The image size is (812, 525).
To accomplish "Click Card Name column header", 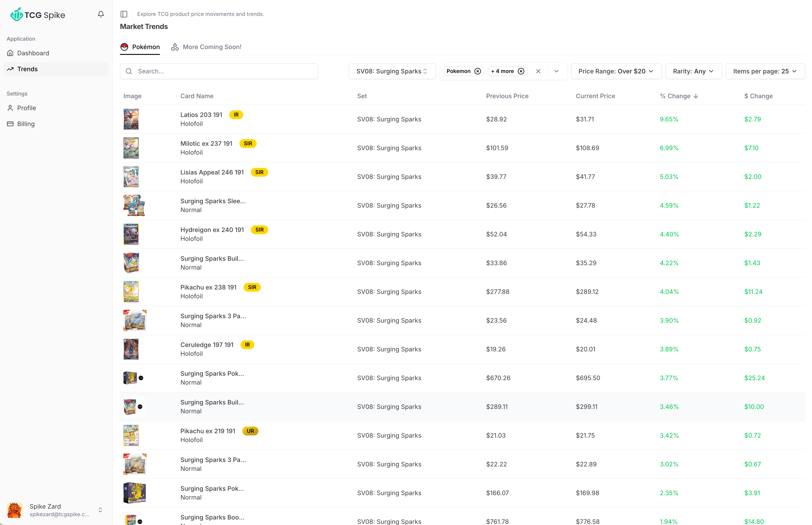I will pos(197,96).
